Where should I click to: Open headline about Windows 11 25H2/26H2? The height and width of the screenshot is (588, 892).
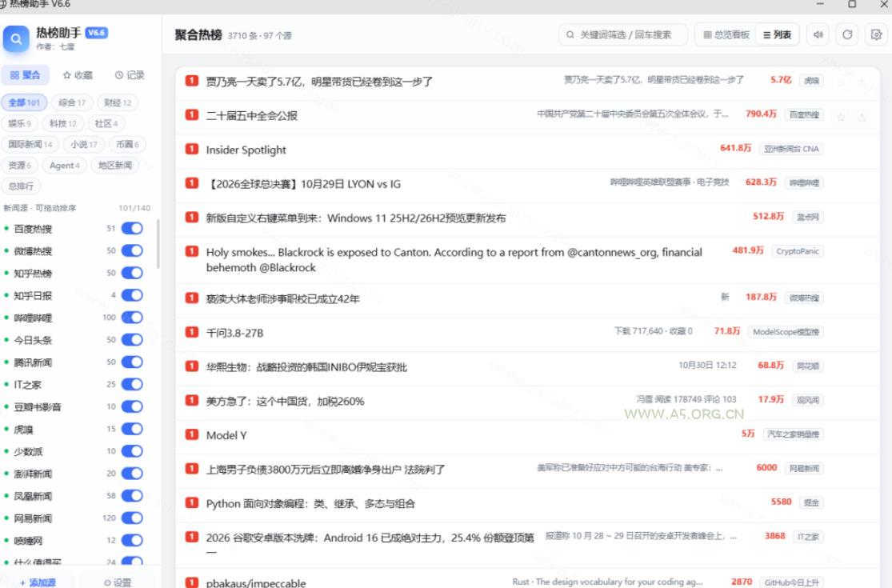(x=355, y=218)
